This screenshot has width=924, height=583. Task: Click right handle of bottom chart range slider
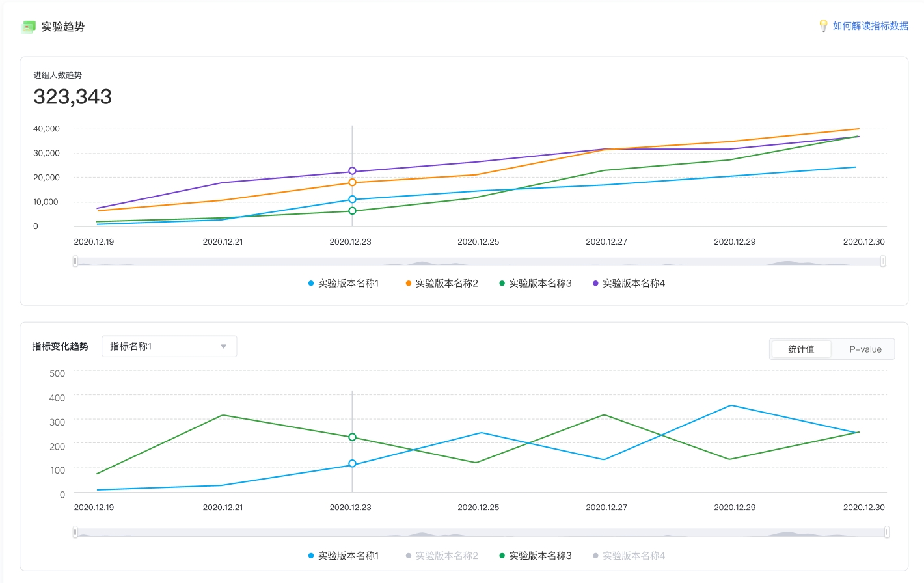point(887,532)
